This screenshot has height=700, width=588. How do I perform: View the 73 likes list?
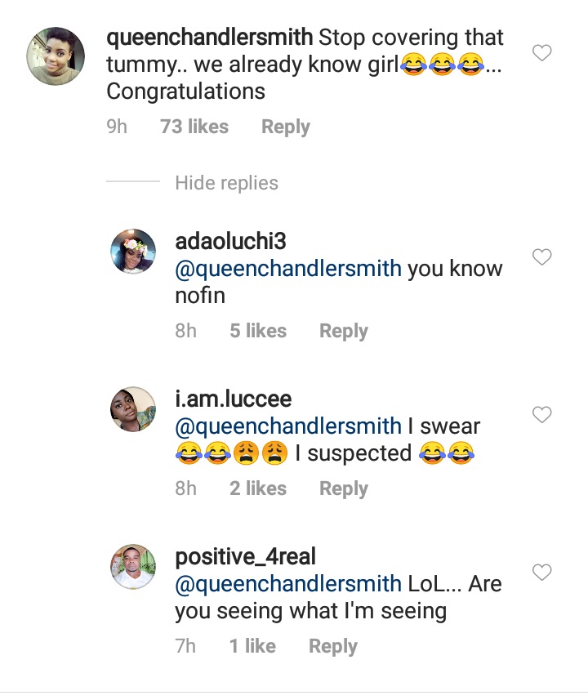point(194,127)
